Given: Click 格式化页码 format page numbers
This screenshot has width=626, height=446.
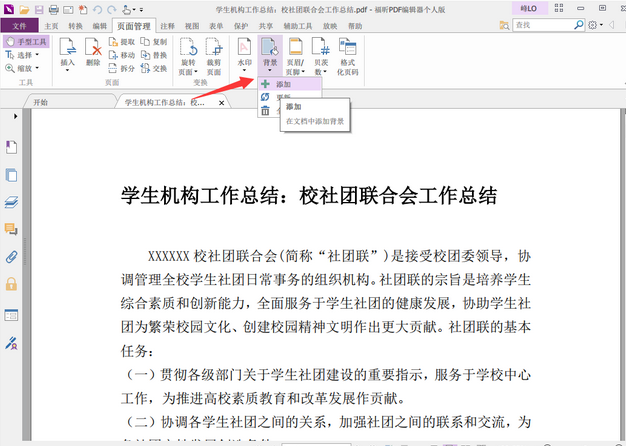Looking at the screenshot, I should [347, 57].
